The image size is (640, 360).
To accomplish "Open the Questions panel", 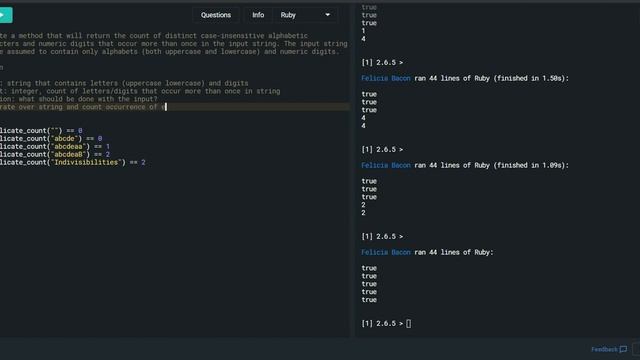I will pyautogui.click(x=216, y=15).
